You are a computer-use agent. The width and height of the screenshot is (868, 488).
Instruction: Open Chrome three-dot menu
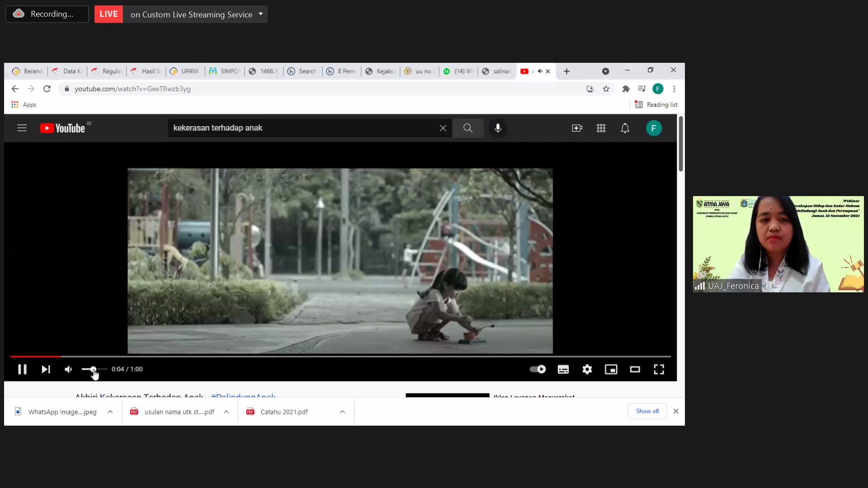(x=674, y=89)
